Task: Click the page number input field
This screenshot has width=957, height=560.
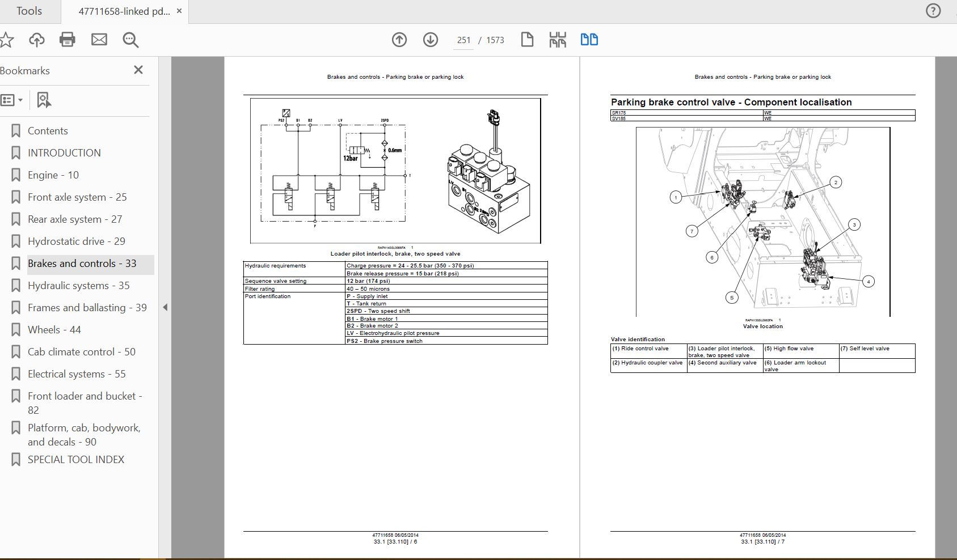Action: [x=463, y=40]
